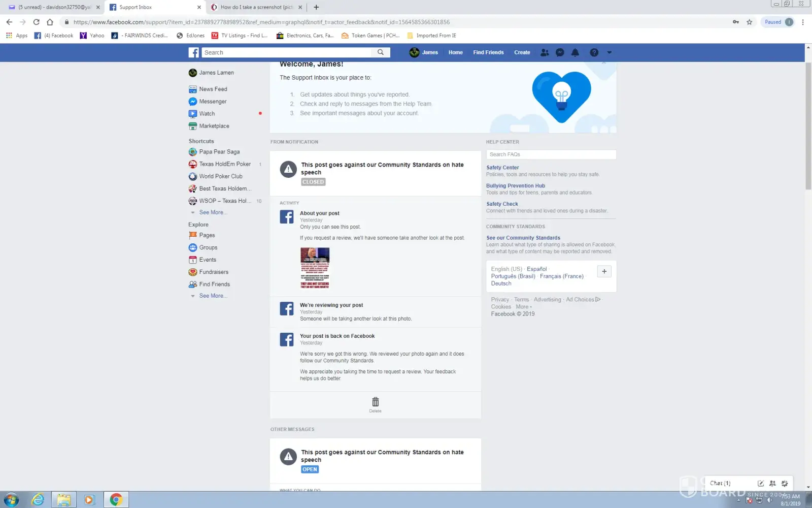Open See our Community Standards link
This screenshot has width=812, height=508.
tap(523, 238)
